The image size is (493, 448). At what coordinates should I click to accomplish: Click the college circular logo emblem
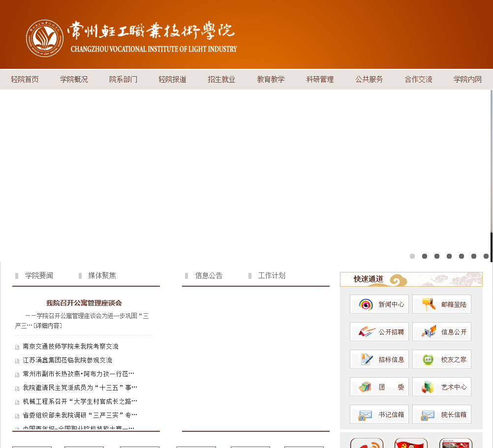45,38
